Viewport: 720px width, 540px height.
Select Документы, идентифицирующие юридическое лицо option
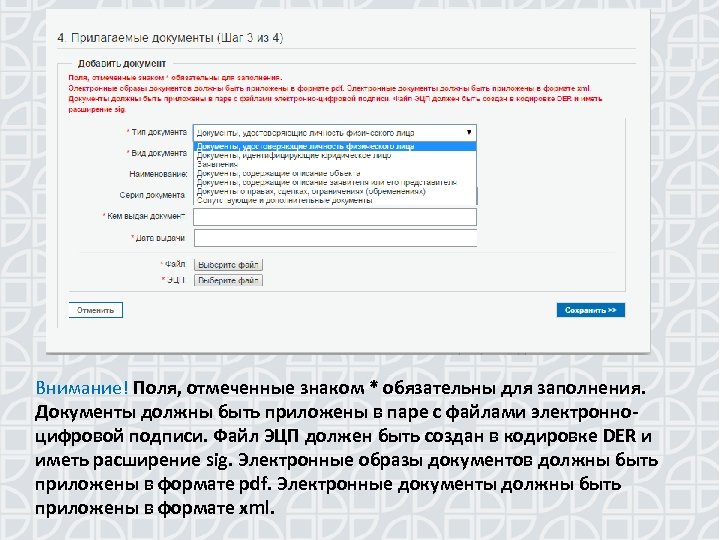[335, 155]
